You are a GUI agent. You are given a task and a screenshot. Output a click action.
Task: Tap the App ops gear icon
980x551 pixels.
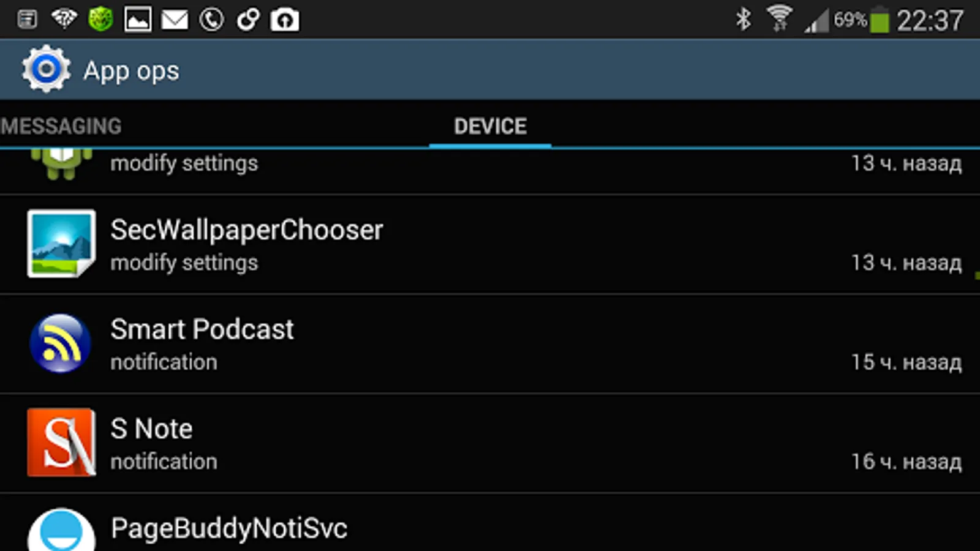[x=46, y=69]
